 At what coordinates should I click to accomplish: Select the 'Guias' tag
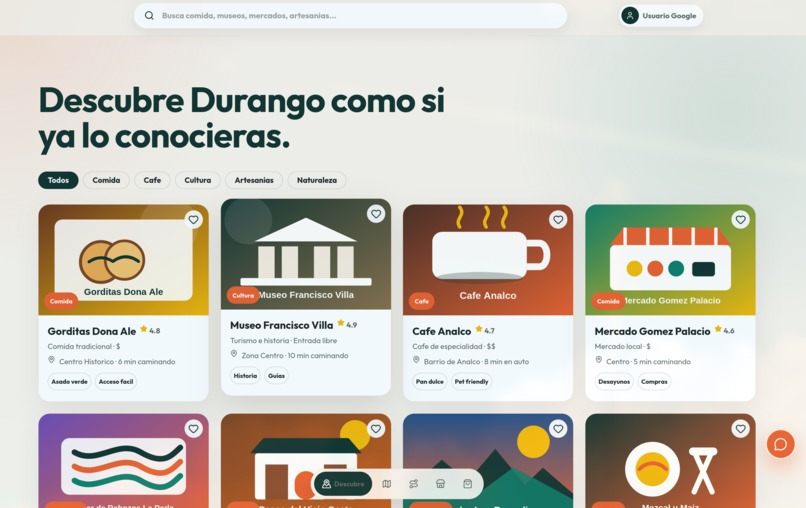tap(276, 375)
